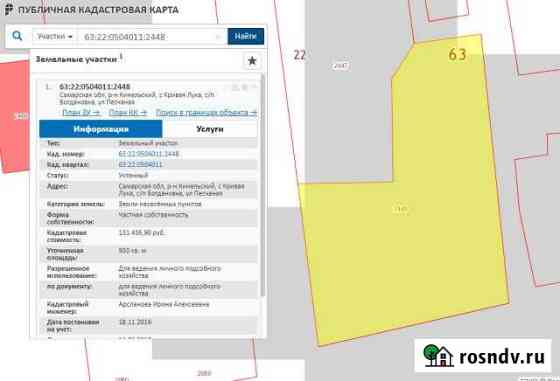The height and width of the screenshot is (381, 560).
Task: Select result title 63:22:0504011:2448 in list
Action: [95, 86]
